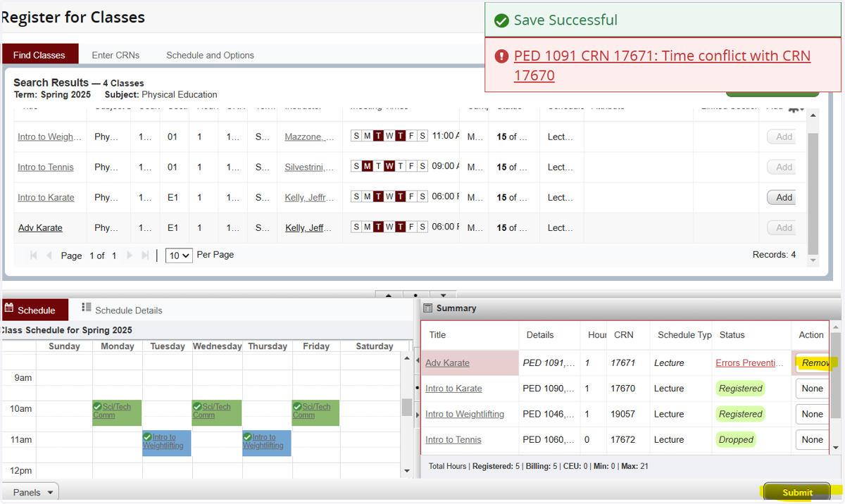Open instructor Mazzone's profile link
This screenshot has width=845, height=504.
pyautogui.click(x=309, y=137)
